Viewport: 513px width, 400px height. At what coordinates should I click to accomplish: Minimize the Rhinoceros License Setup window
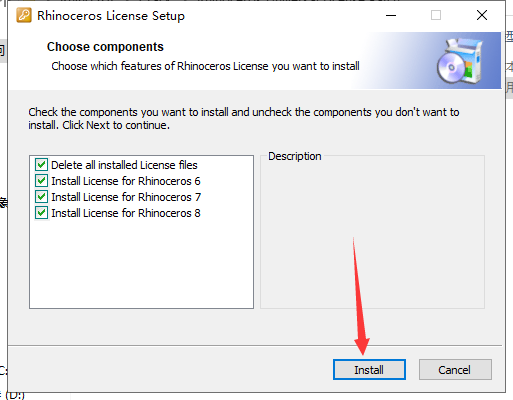tap(391, 15)
